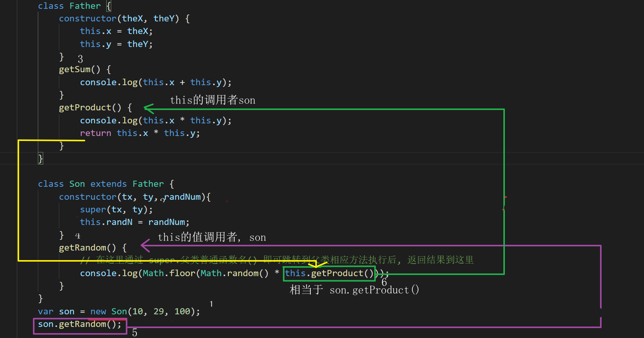Click 'this.getProduct()' inside console.log

point(329,273)
